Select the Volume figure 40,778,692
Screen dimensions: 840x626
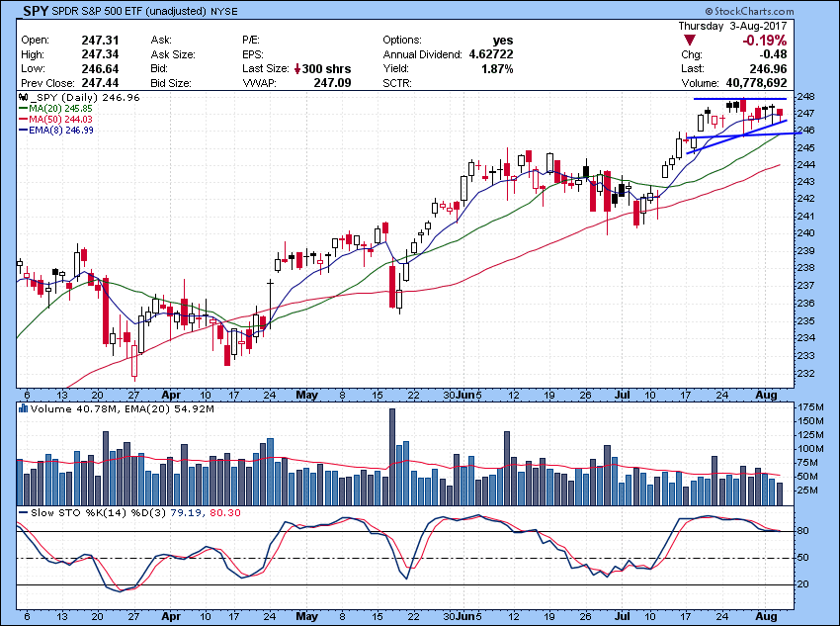click(x=756, y=83)
